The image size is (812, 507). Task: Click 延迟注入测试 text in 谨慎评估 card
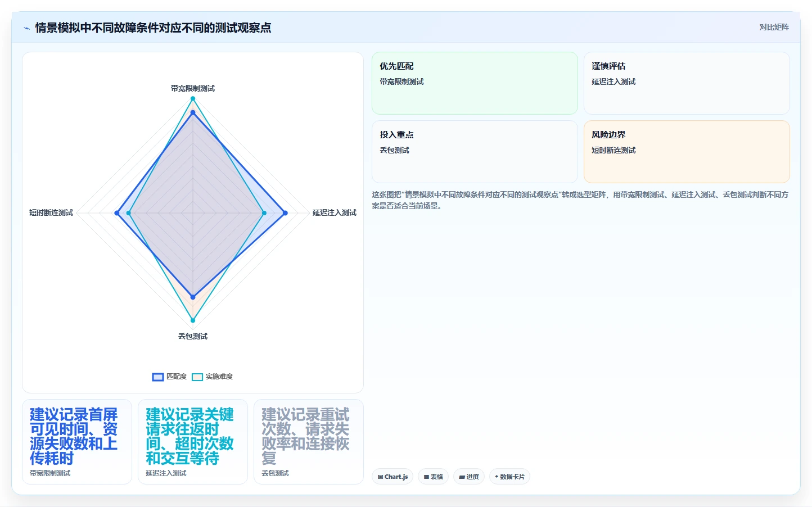point(613,82)
